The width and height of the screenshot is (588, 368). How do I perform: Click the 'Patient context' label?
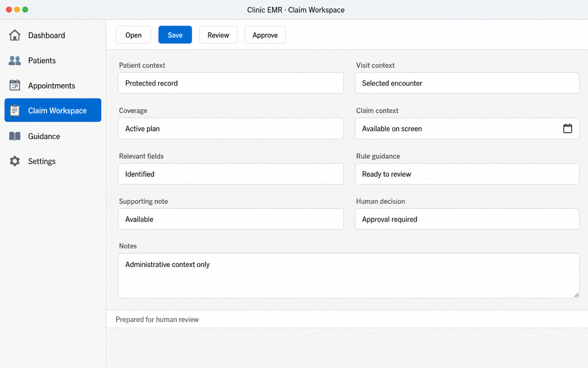point(142,65)
